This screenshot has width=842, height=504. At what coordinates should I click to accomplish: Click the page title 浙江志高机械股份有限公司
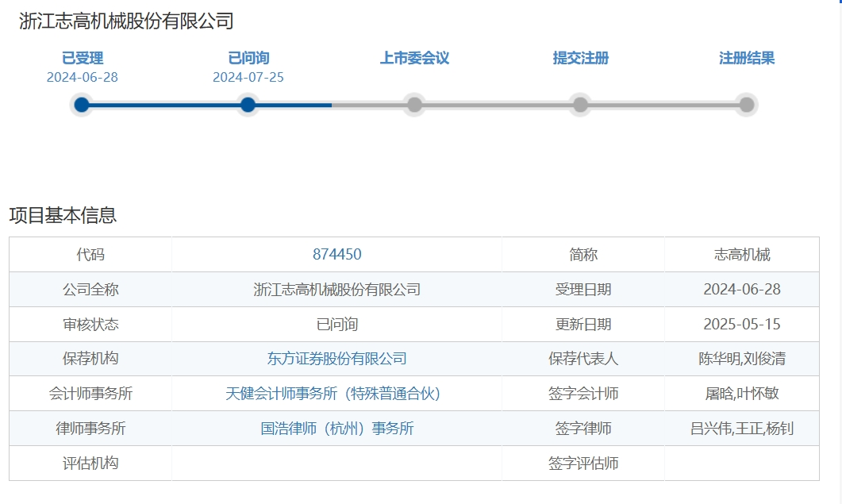pyautogui.click(x=126, y=21)
